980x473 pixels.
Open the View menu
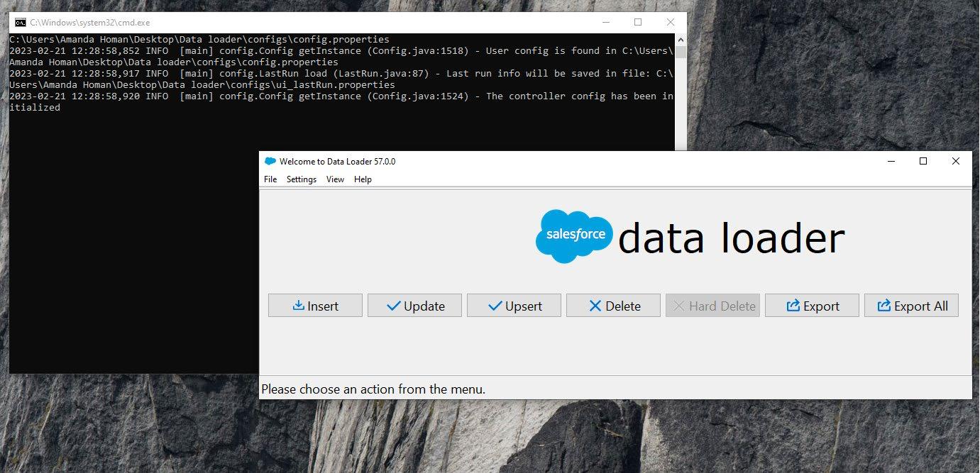click(x=335, y=179)
